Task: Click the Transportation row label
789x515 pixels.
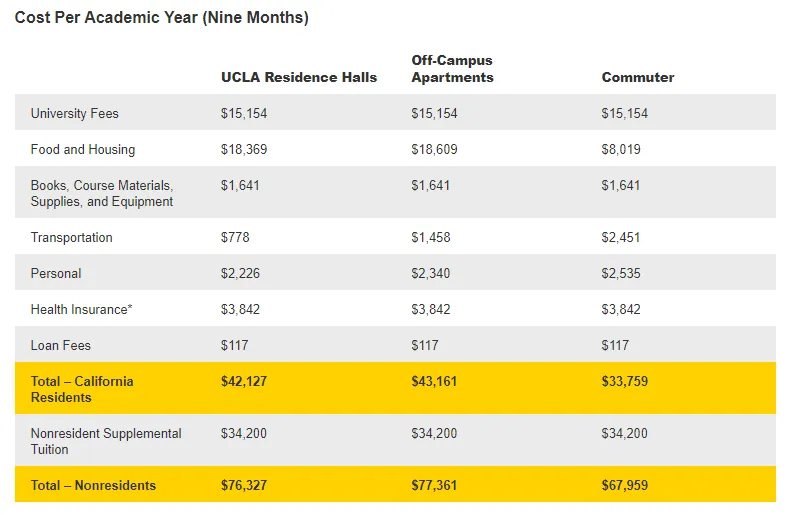Action: tap(71, 237)
